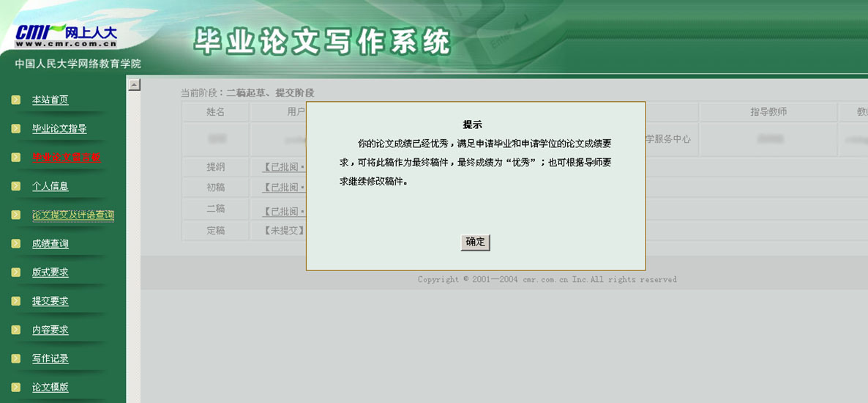Click arrow icon beside 毕业论文指导
868x403 pixels.
[16, 129]
